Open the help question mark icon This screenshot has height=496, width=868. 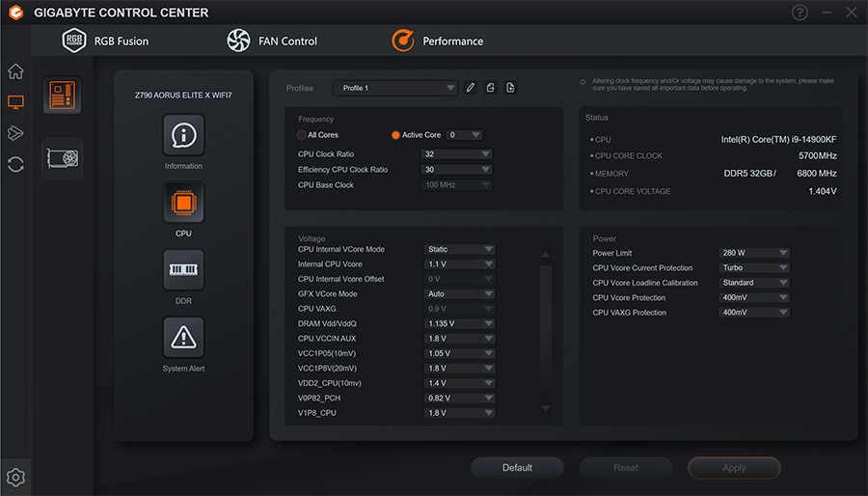coord(800,13)
